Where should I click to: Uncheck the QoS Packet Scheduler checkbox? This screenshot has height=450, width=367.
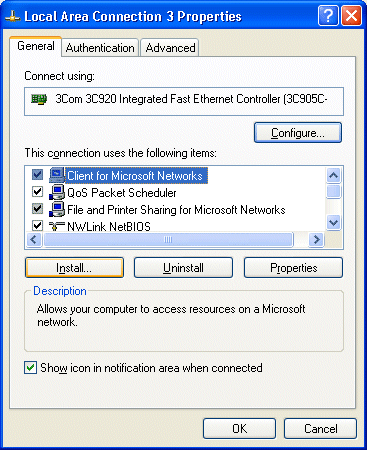[37, 192]
